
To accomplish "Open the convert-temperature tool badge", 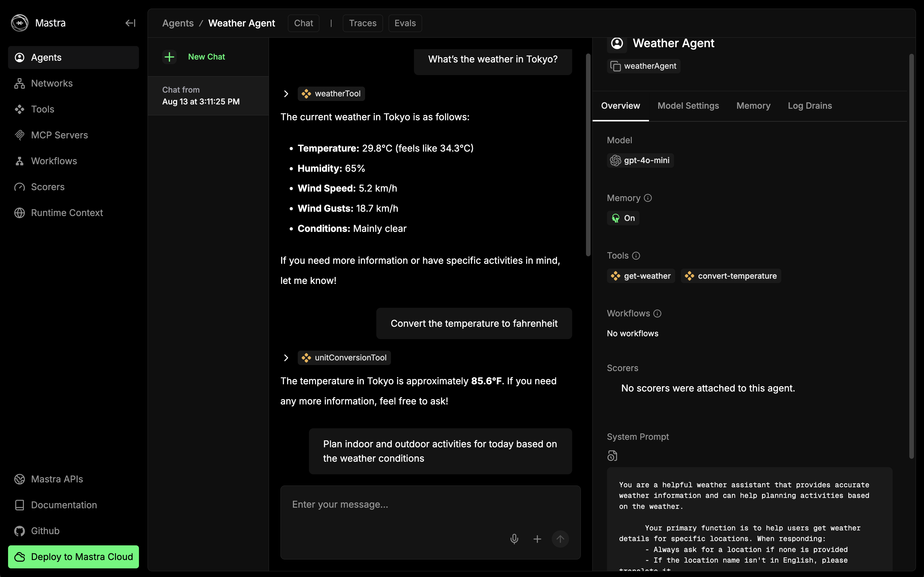I will click(731, 276).
